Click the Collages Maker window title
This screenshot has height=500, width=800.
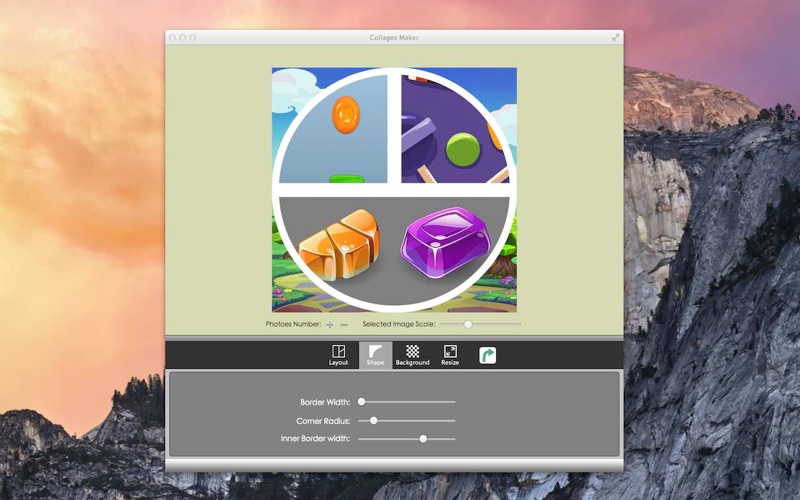tap(394, 37)
